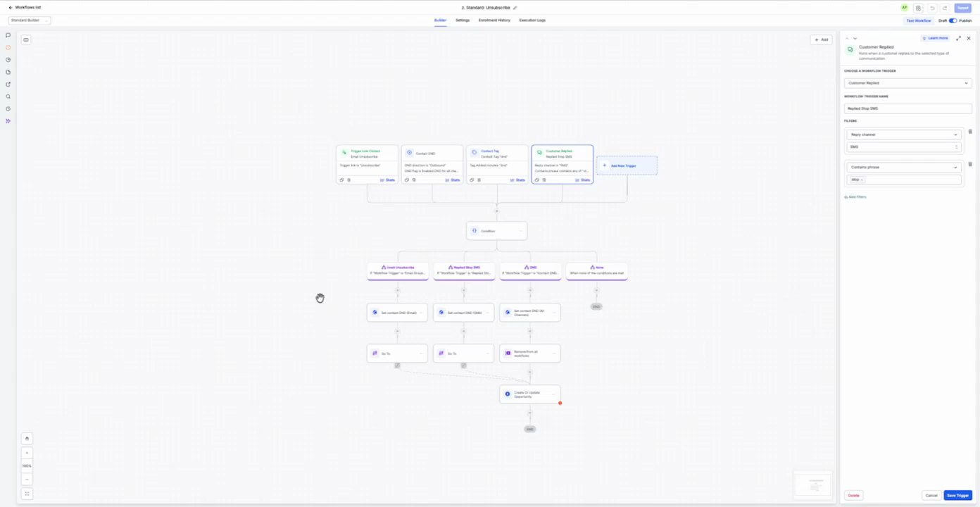Open the Customer Replied trigger type dropdown
Viewport: 980px width, 507px height.
907,83
